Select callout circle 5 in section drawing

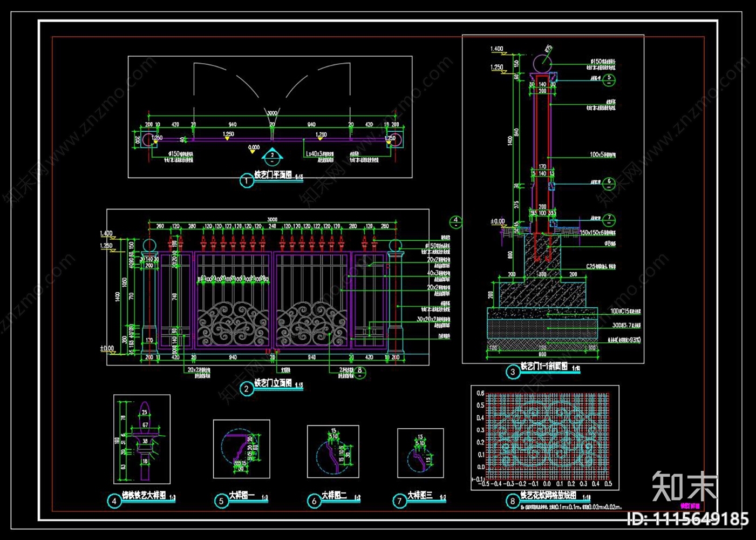609,78
